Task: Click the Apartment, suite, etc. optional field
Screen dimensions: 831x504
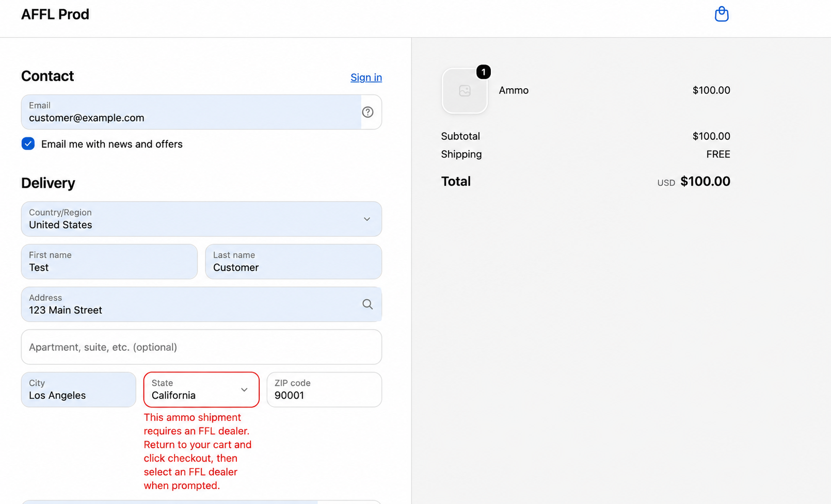Action: tap(201, 347)
